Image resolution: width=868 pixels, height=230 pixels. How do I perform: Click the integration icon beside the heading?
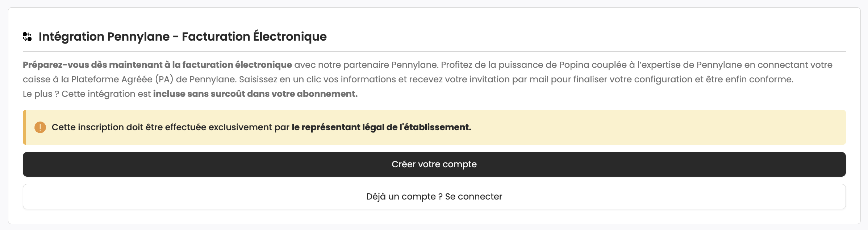tap(27, 37)
